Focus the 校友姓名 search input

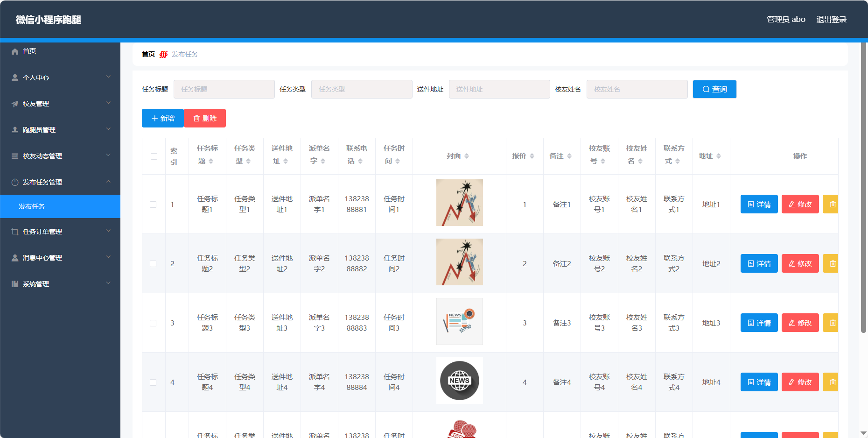(637, 89)
